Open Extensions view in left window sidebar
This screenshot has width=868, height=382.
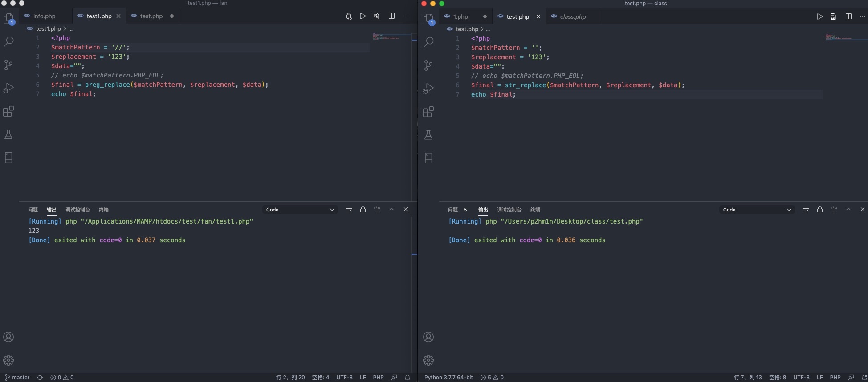pyautogui.click(x=8, y=111)
